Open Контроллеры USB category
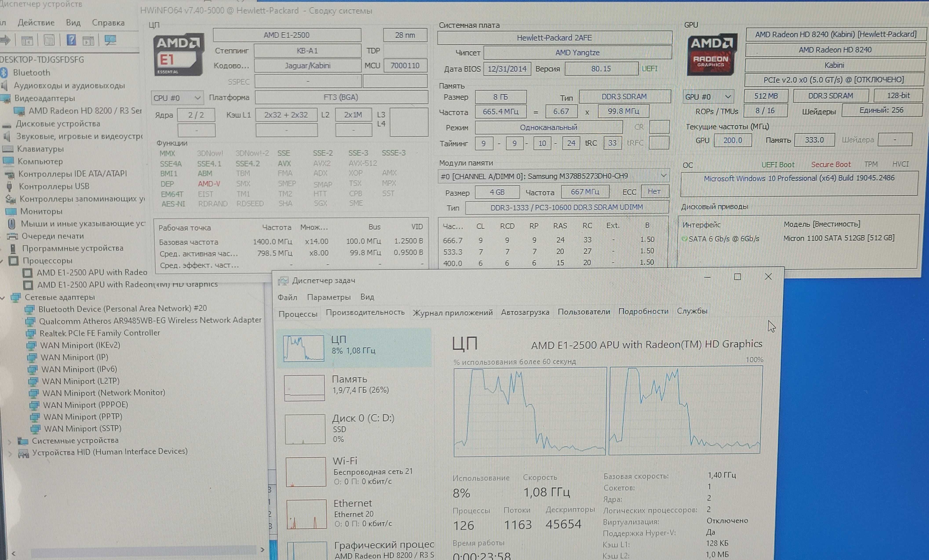The image size is (929, 560). 54,186
